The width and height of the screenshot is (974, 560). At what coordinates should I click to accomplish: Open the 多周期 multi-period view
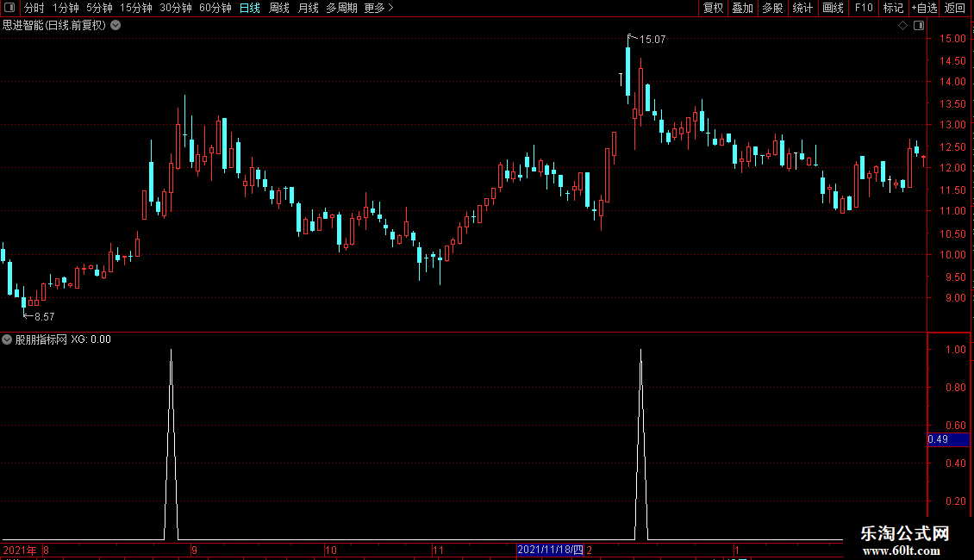point(341,8)
